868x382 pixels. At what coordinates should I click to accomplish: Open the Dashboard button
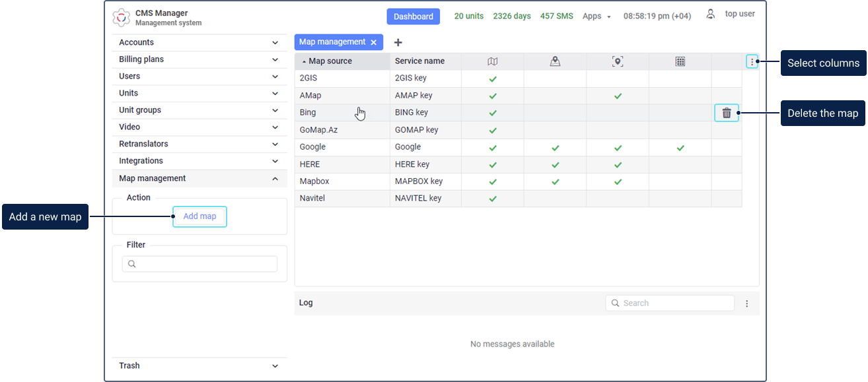(x=413, y=16)
